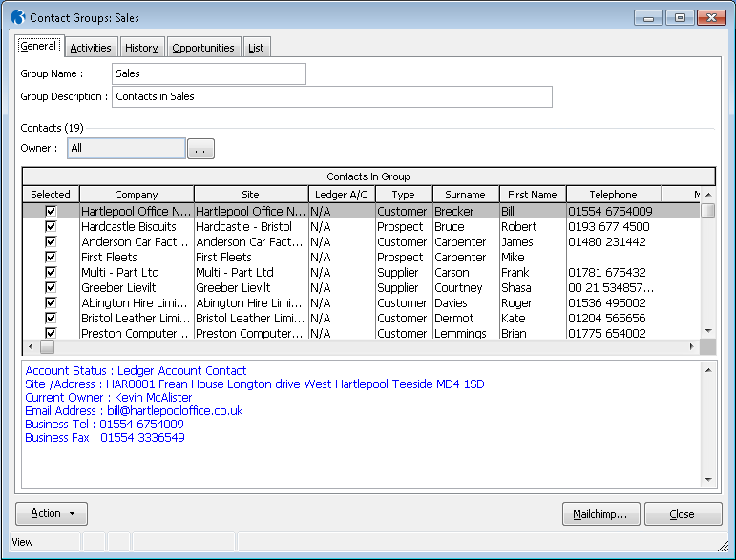This screenshot has width=736, height=560.
Task: Open owner browse ellipsis button
Action: [200, 149]
